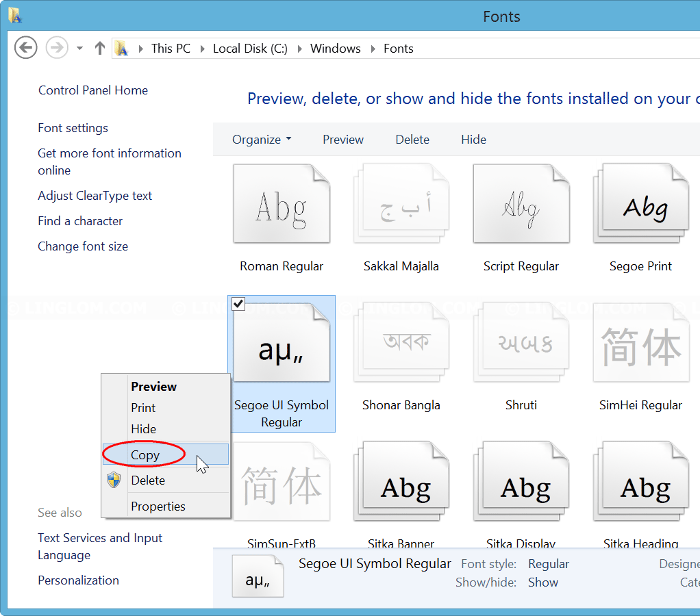Choose Copy from the context menu

145,454
